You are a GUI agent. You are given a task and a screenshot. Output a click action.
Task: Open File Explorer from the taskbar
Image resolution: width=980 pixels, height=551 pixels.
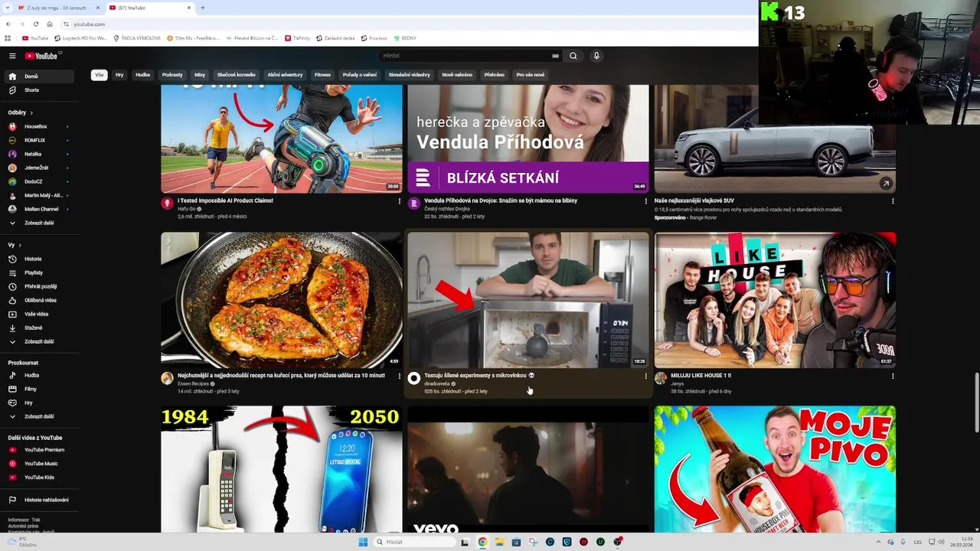(499, 542)
